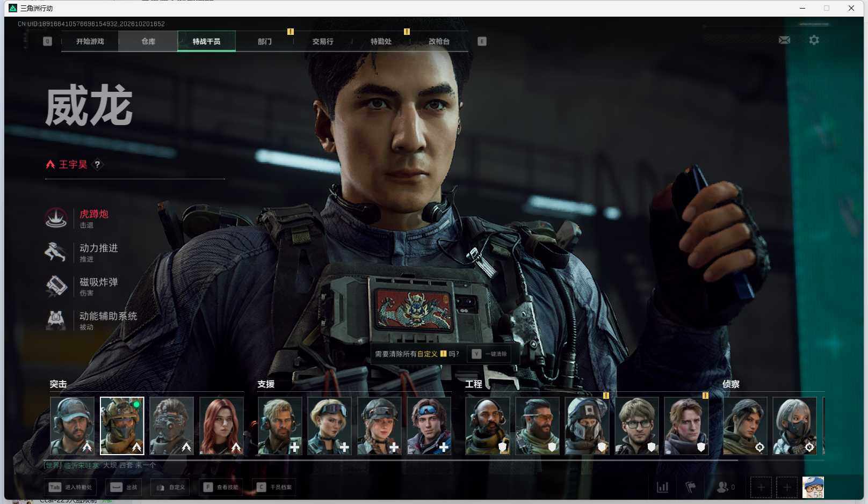Select the bald 工程 operator portrait
868x504 pixels.
(x=488, y=426)
